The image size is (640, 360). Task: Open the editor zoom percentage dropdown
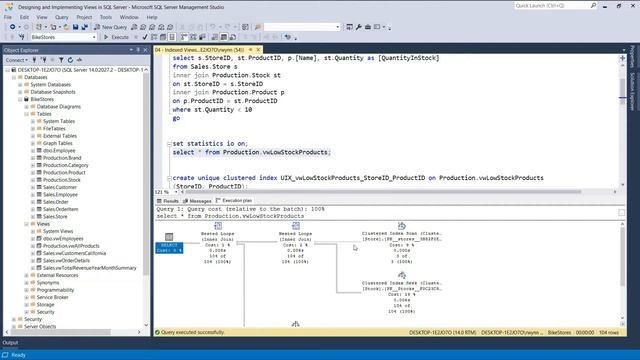coord(176,192)
